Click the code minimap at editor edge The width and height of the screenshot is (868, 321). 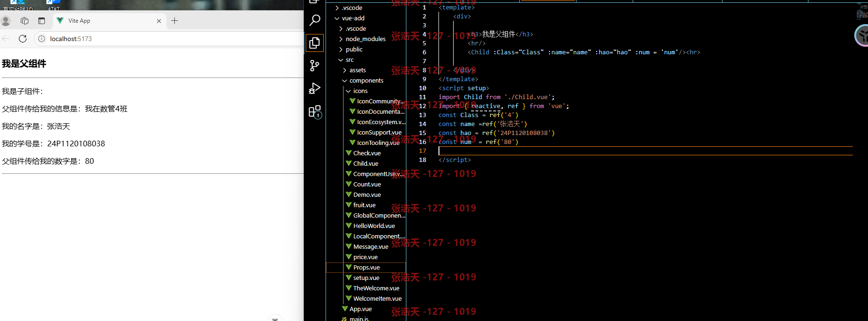click(x=861, y=12)
